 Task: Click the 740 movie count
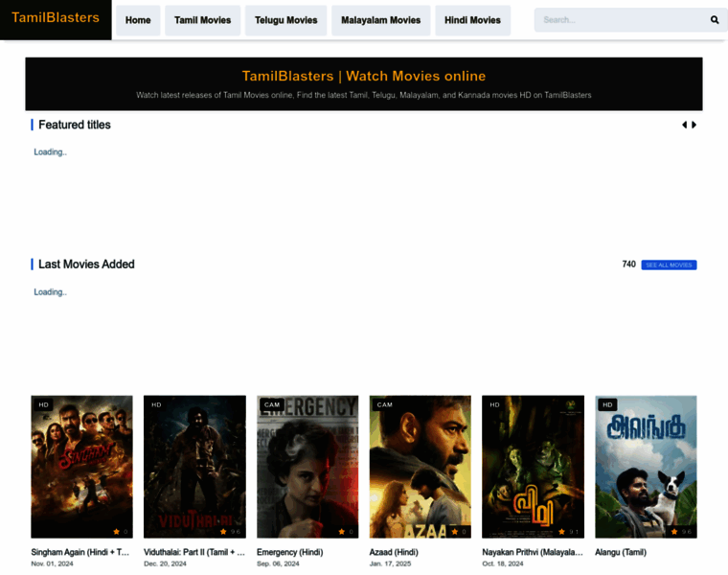[x=629, y=264]
